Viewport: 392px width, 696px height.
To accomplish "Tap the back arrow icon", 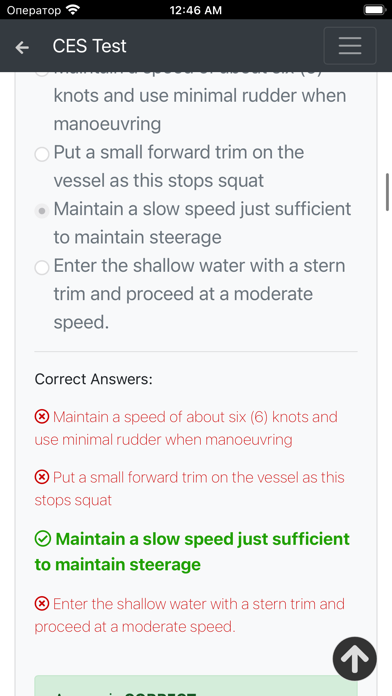I will [x=22, y=47].
